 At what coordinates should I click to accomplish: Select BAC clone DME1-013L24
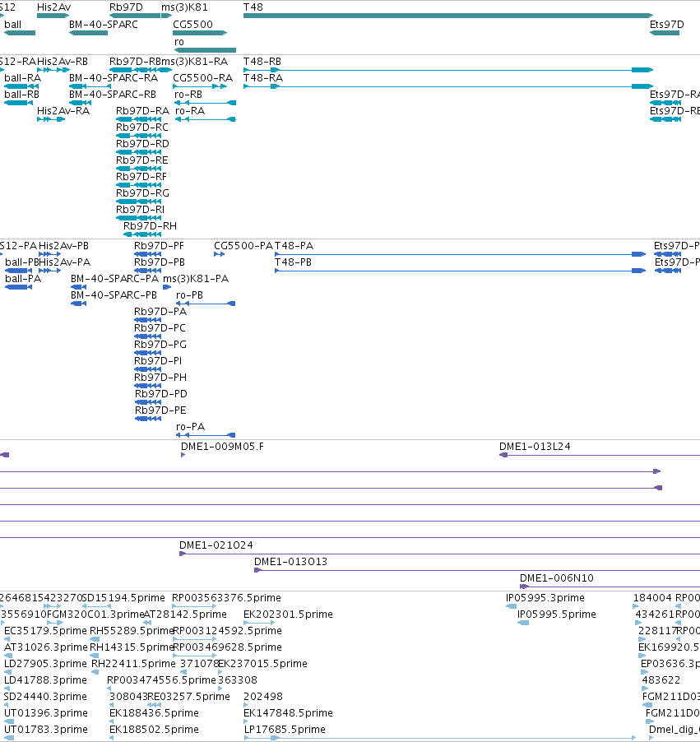pyautogui.click(x=600, y=455)
